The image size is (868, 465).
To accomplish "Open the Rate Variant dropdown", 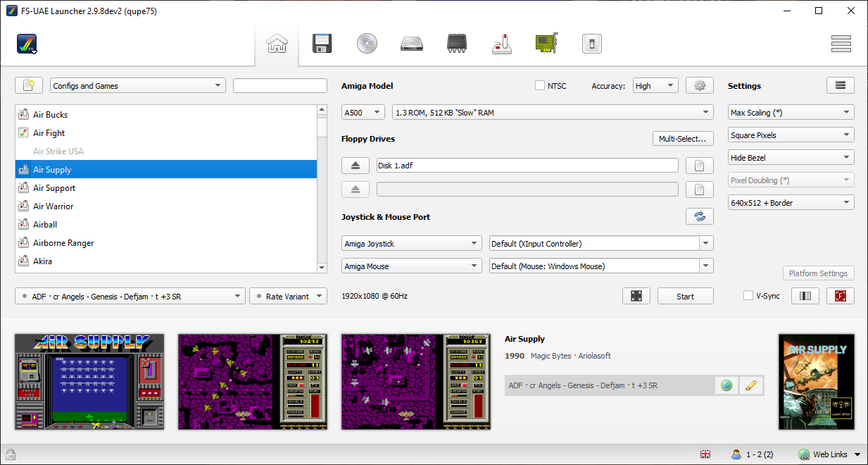I will (x=289, y=297).
